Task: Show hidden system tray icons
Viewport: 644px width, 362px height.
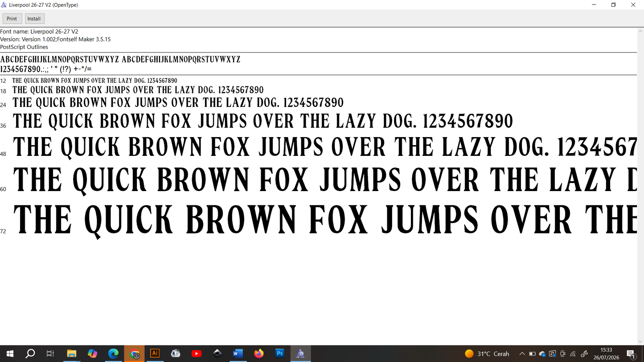Action: 522,354
